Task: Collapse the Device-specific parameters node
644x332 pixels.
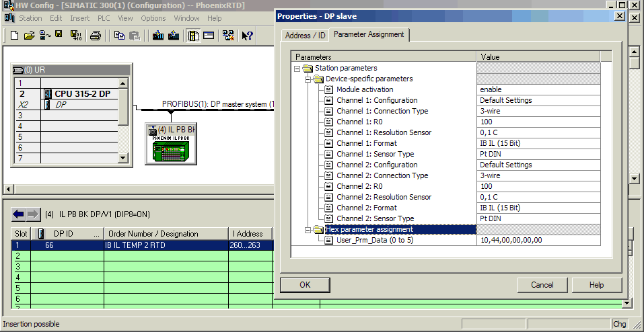Action: (308, 79)
